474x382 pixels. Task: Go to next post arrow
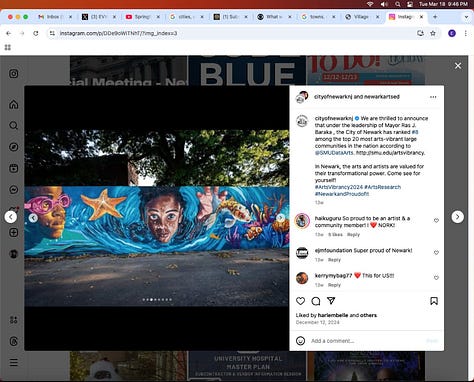(x=457, y=217)
